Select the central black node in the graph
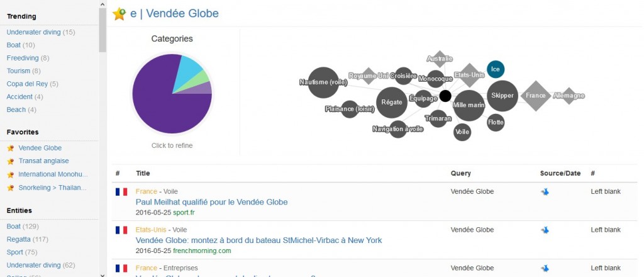The width and height of the screenshot is (644, 277). [445, 96]
